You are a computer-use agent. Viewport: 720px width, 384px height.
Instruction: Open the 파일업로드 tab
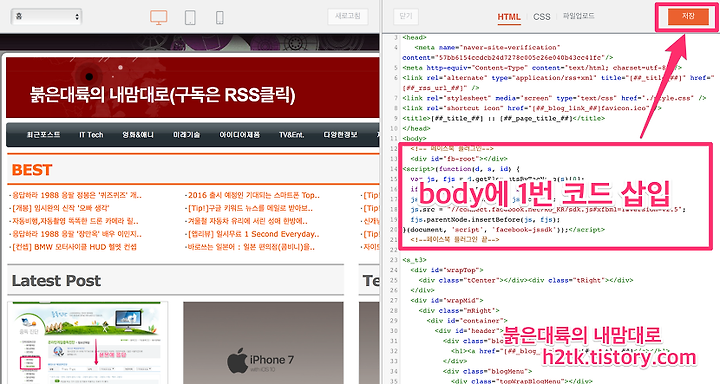pyautogui.click(x=579, y=16)
